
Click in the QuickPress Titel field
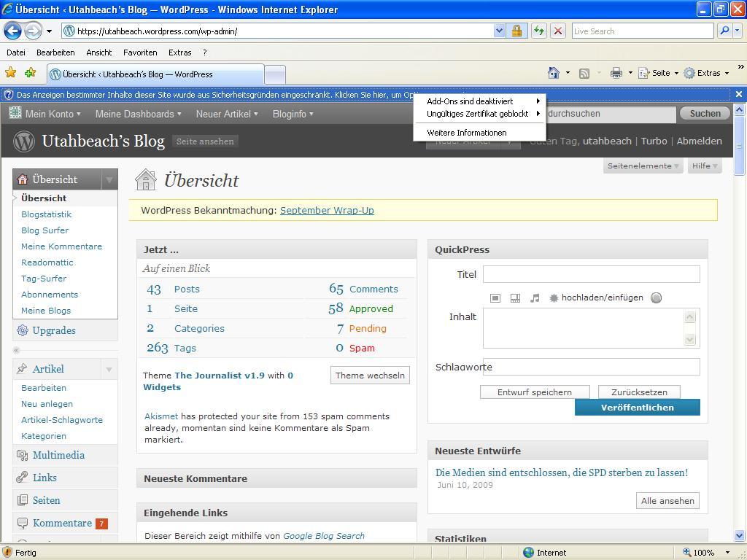click(591, 274)
